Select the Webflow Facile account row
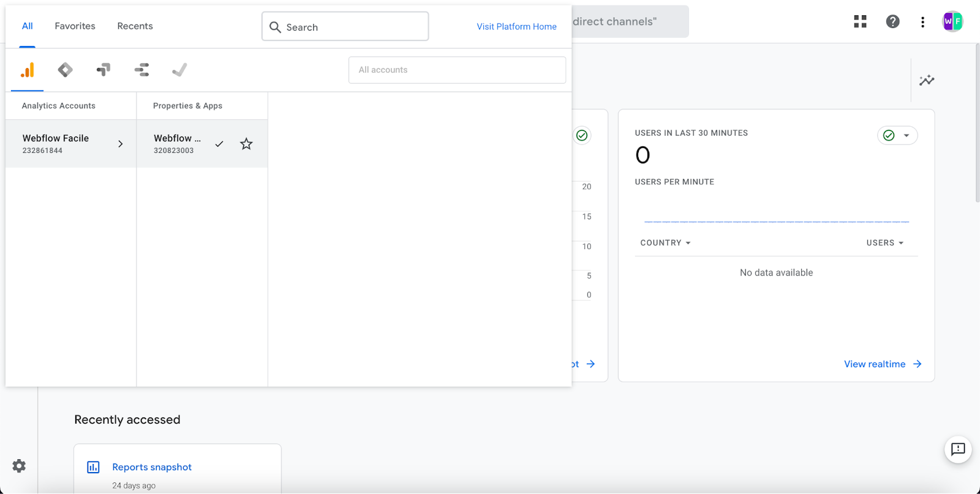This screenshot has width=980, height=494. click(x=71, y=144)
